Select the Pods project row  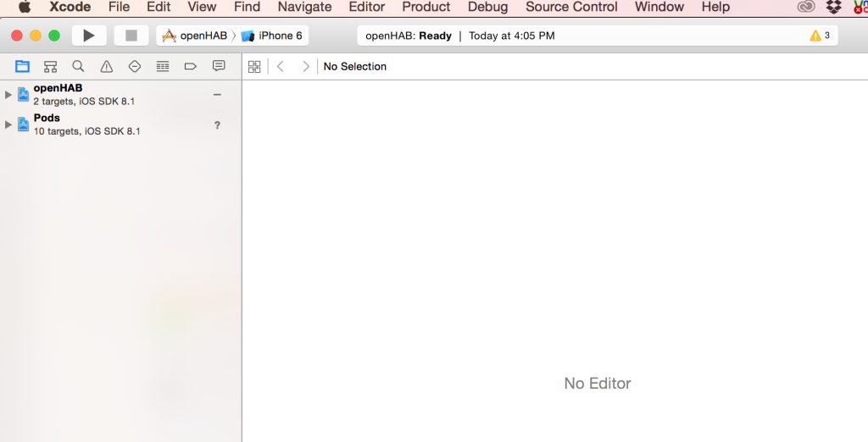pyautogui.click(x=120, y=124)
